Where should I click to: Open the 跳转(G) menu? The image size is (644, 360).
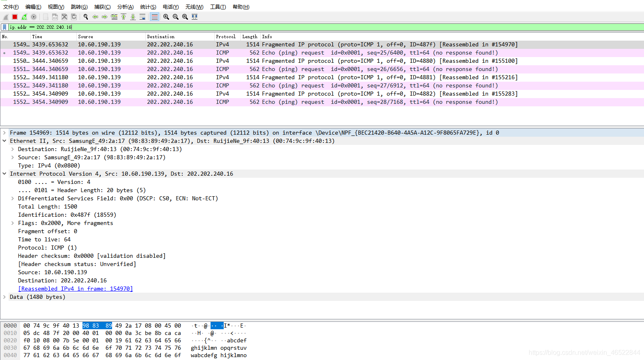[x=79, y=7]
